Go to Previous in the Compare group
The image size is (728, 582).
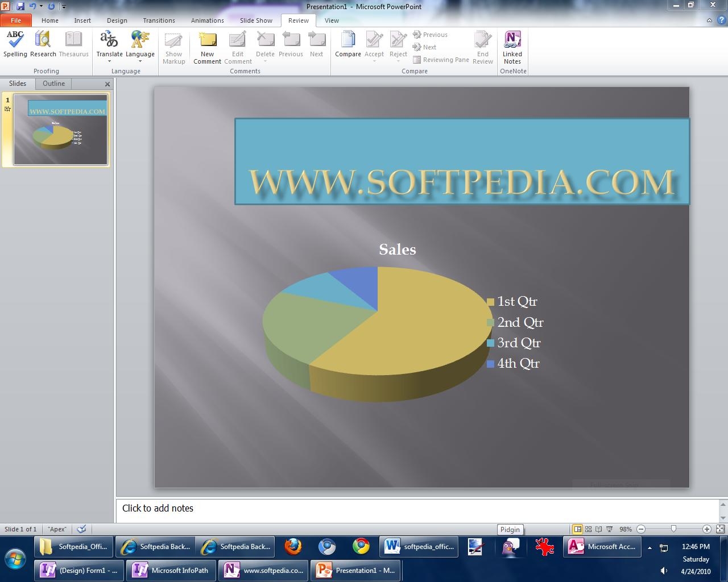[431, 35]
